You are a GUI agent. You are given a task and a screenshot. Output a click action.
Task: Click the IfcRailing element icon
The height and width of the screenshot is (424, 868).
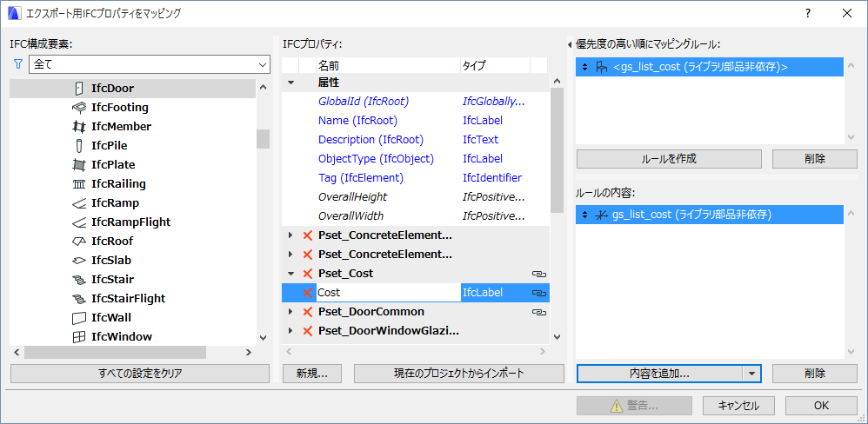(78, 184)
